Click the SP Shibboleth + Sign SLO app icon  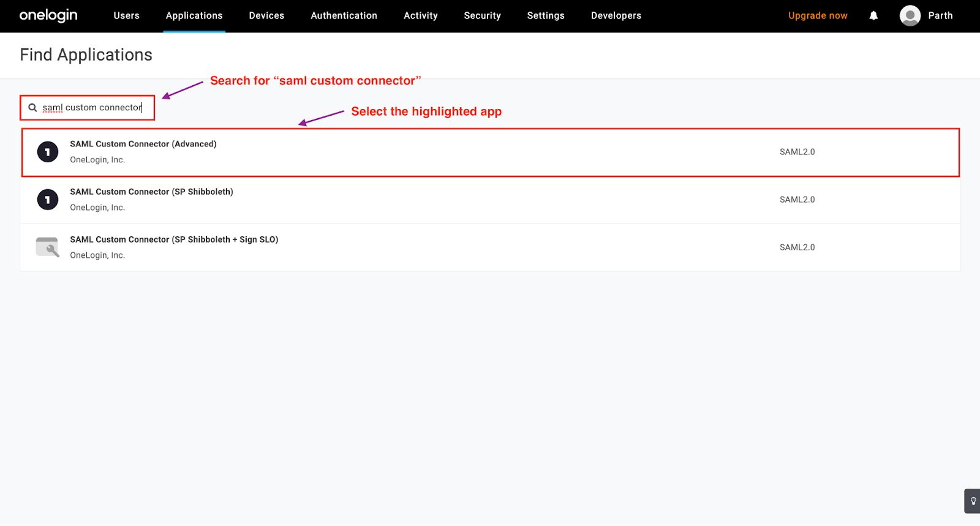point(48,247)
